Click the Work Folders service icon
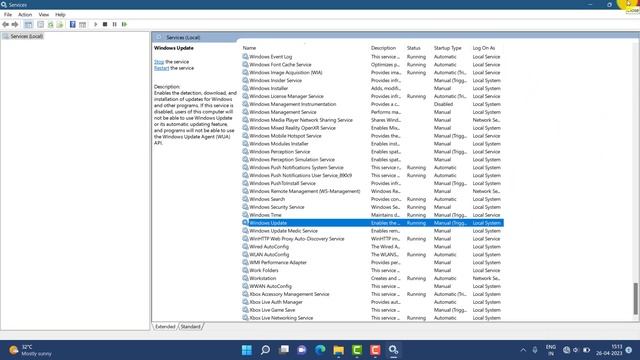This screenshot has height=360, width=640. tap(245, 270)
